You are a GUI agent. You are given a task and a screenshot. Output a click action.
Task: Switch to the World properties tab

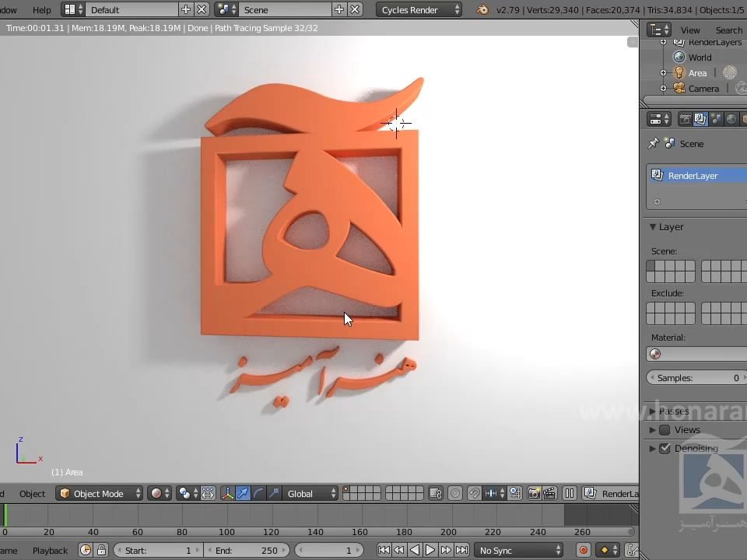pyautogui.click(x=731, y=119)
